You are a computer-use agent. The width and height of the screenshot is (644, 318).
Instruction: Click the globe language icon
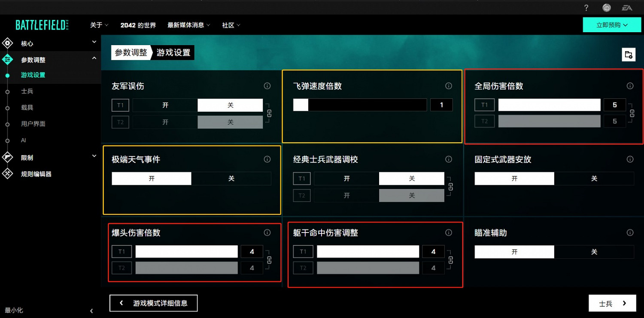pyautogui.click(x=606, y=7)
